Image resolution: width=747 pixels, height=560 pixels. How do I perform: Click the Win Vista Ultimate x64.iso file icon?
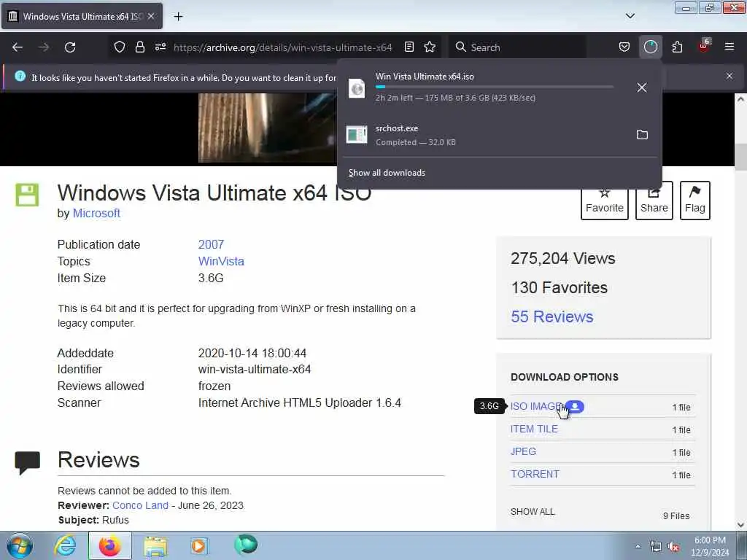(x=357, y=88)
